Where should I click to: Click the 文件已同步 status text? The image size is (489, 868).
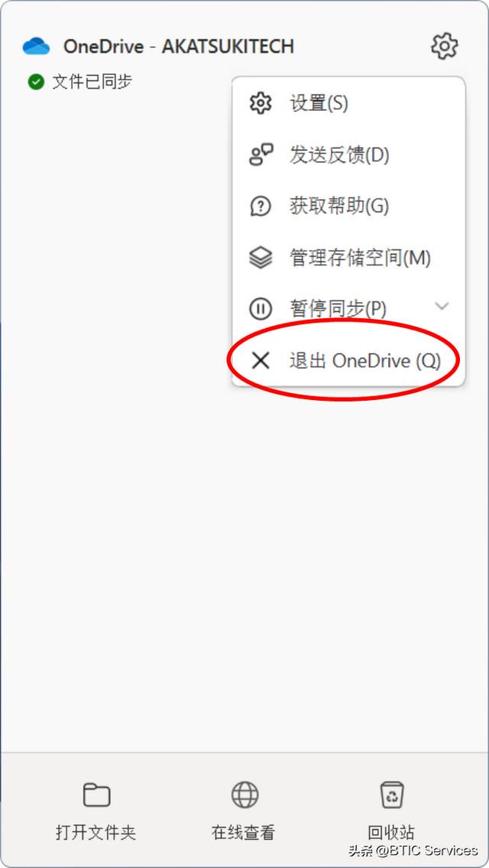(92, 83)
